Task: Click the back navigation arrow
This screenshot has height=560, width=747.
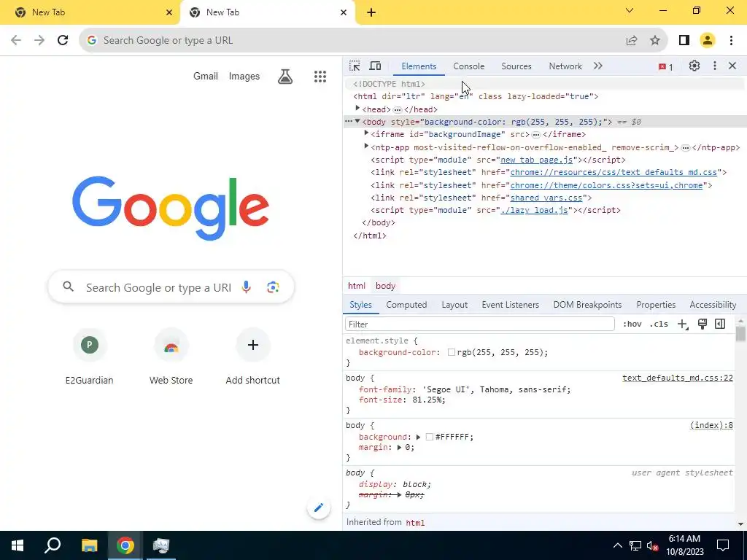Action: coord(16,41)
